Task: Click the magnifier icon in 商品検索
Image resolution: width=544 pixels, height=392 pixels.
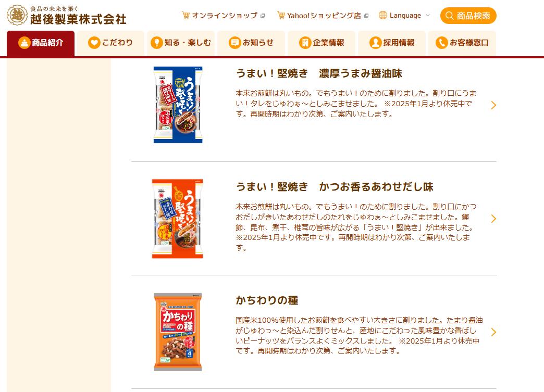Action: [x=450, y=16]
